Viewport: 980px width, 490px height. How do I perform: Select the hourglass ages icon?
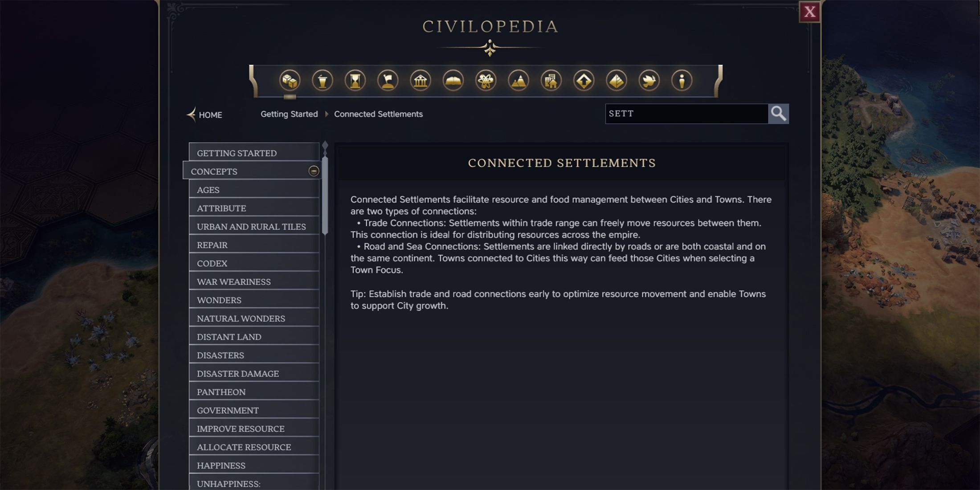tap(355, 81)
